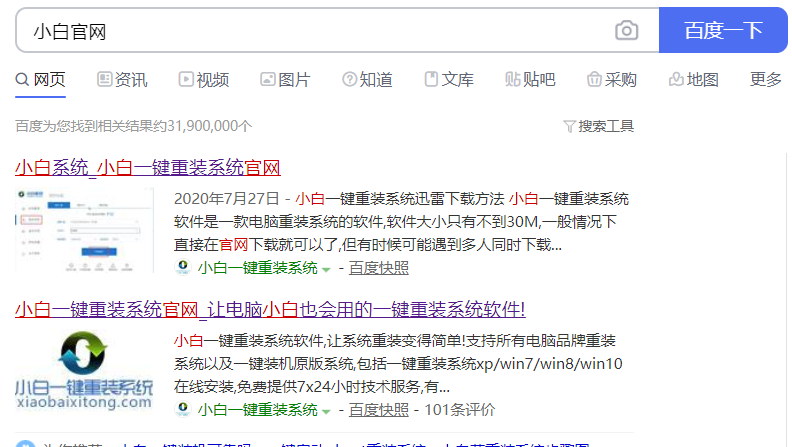Click the camera image search icon

click(626, 31)
